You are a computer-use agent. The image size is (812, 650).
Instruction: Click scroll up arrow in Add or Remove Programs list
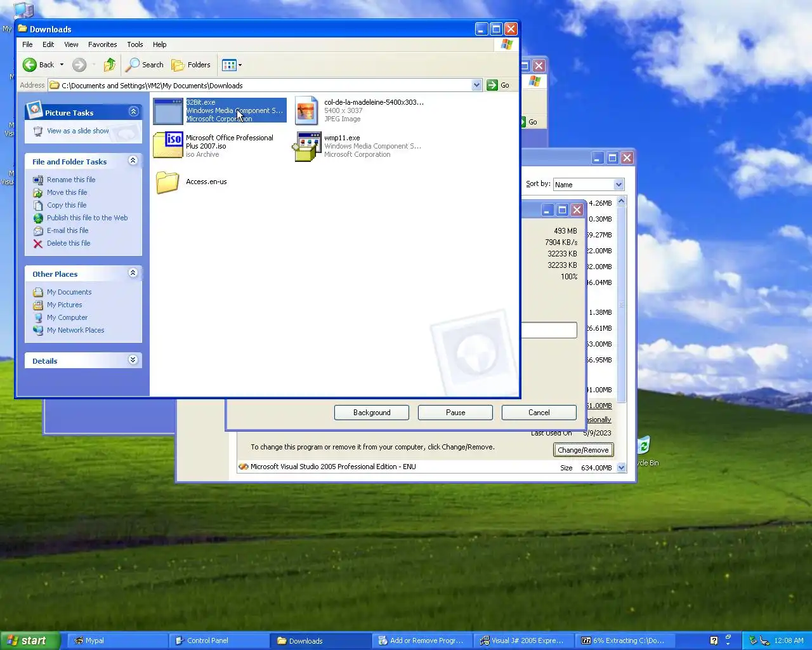[x=622, y=201]
